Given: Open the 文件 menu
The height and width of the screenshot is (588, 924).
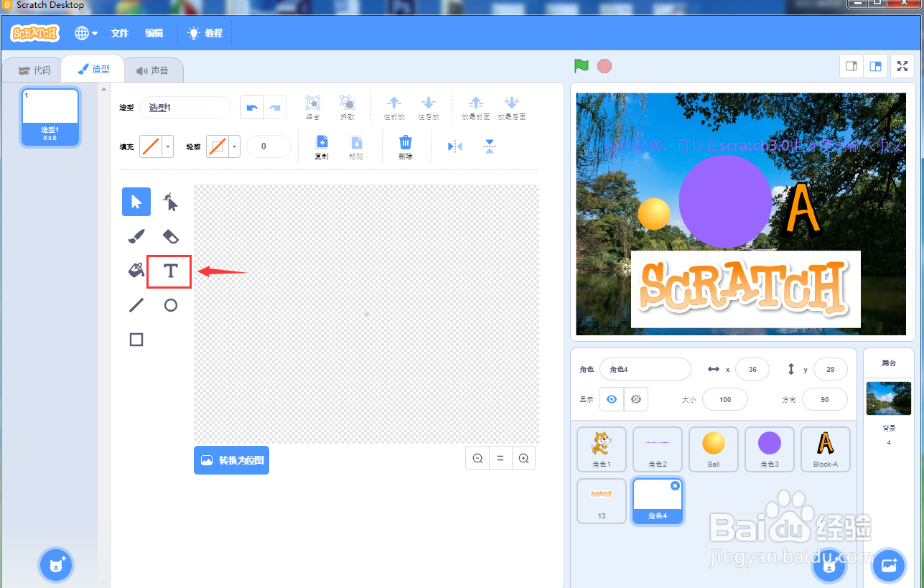Looking at the screenshot, I should (119, 32).
